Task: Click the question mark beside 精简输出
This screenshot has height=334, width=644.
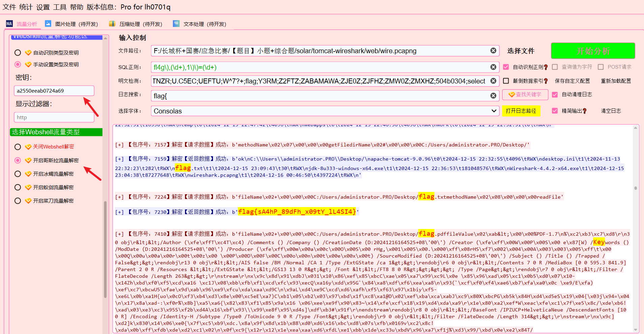Action: tap(585, 111)
